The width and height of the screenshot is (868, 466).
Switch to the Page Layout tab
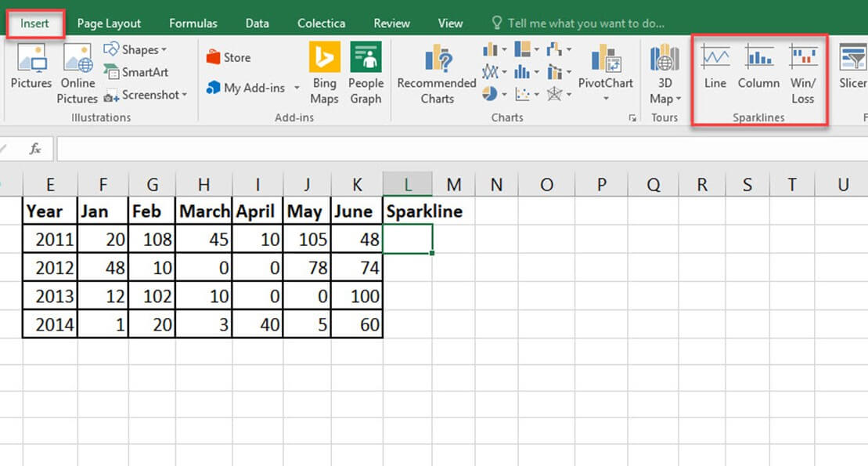[109, 23]
